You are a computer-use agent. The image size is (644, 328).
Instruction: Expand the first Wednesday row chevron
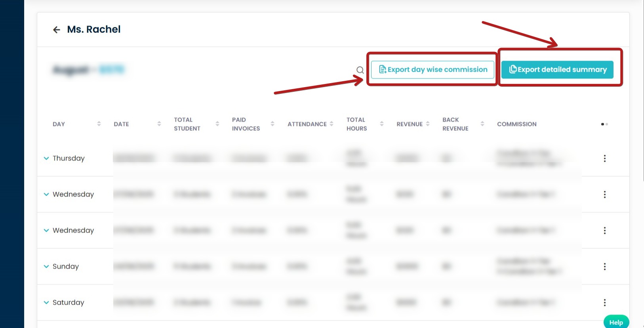tap(46, 195)
